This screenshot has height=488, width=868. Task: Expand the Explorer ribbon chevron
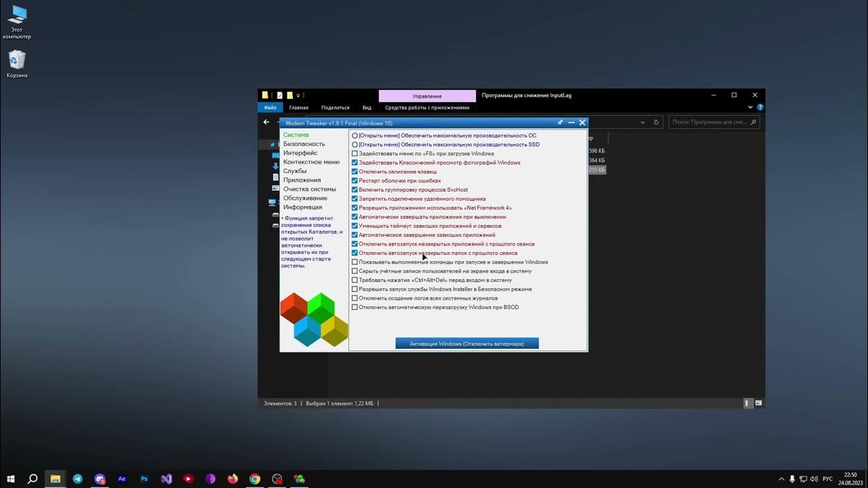pyautogui.click(x=751, y=107)
